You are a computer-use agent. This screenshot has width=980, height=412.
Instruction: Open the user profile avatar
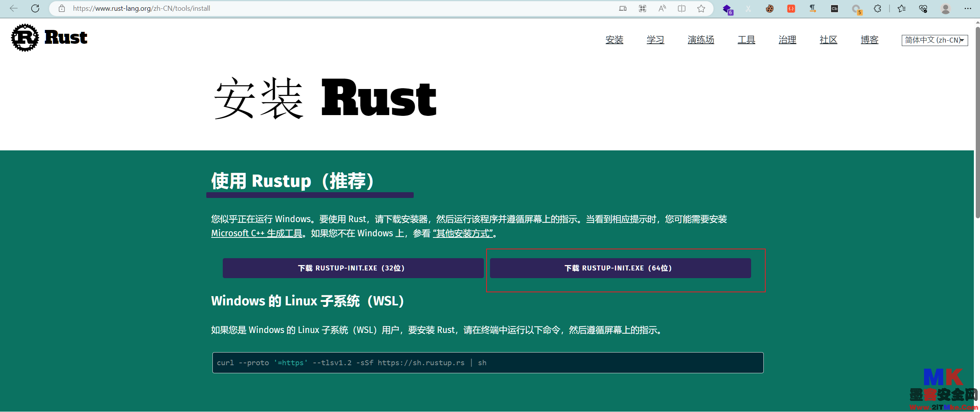pyautogui.click(x=945, y=8)
